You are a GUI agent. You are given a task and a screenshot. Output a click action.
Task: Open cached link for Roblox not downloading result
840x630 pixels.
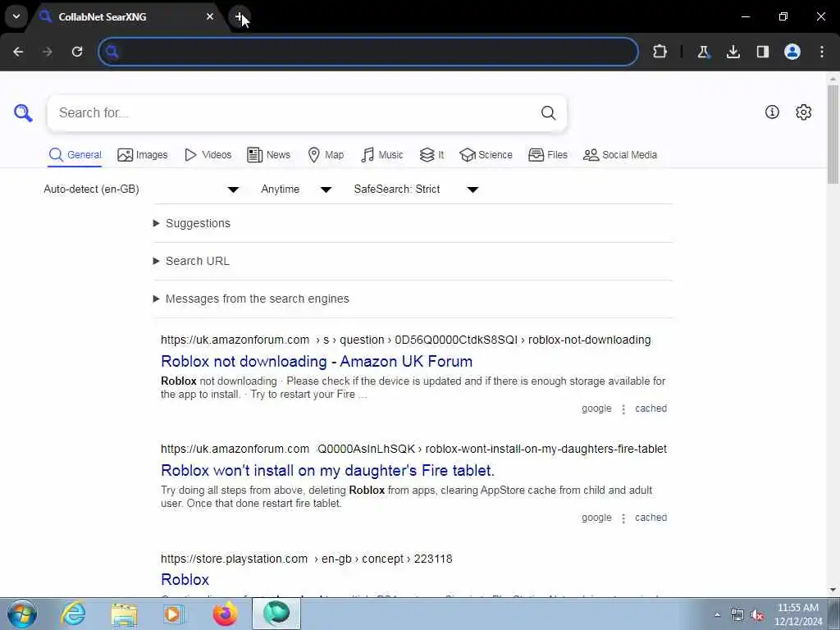pos(651,409)
